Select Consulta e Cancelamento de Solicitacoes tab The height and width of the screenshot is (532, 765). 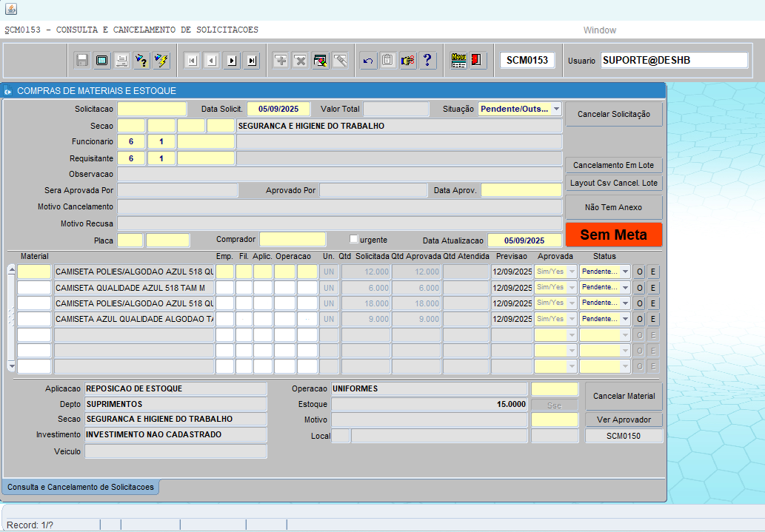81,487
